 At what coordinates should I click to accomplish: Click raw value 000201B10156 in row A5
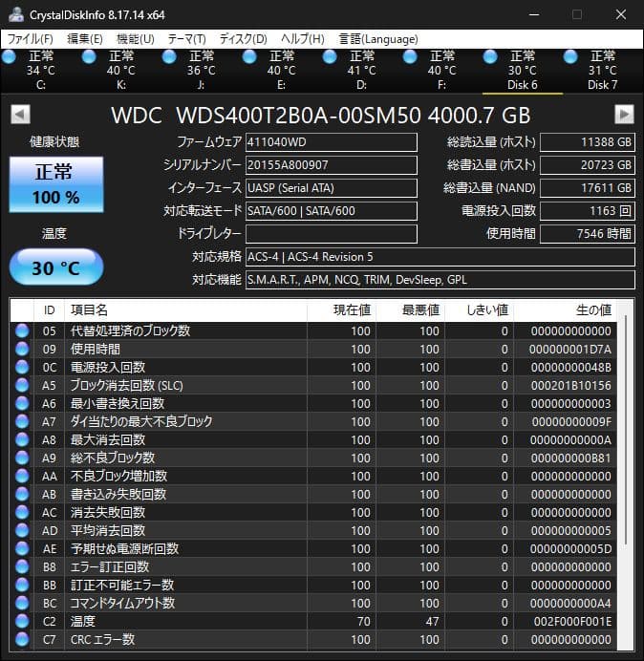click(x=571, y=385)
